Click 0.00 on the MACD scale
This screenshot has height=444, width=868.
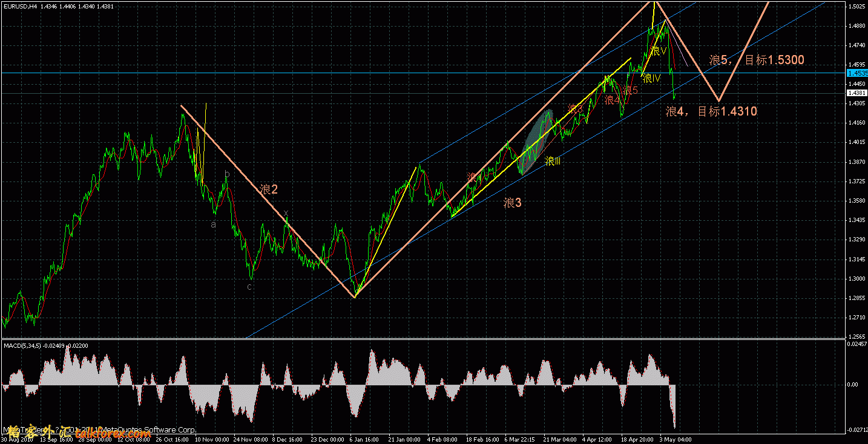[852, 385]
